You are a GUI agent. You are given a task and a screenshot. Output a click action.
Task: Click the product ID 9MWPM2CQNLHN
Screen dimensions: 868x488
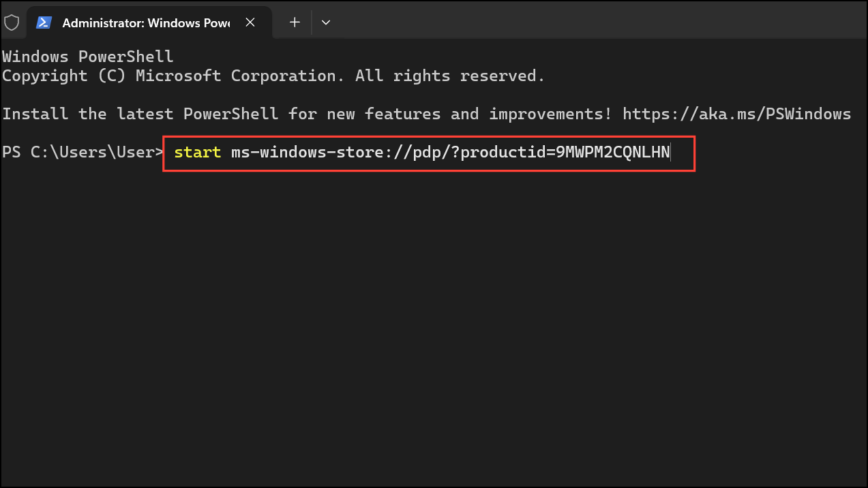click(613, 152)
